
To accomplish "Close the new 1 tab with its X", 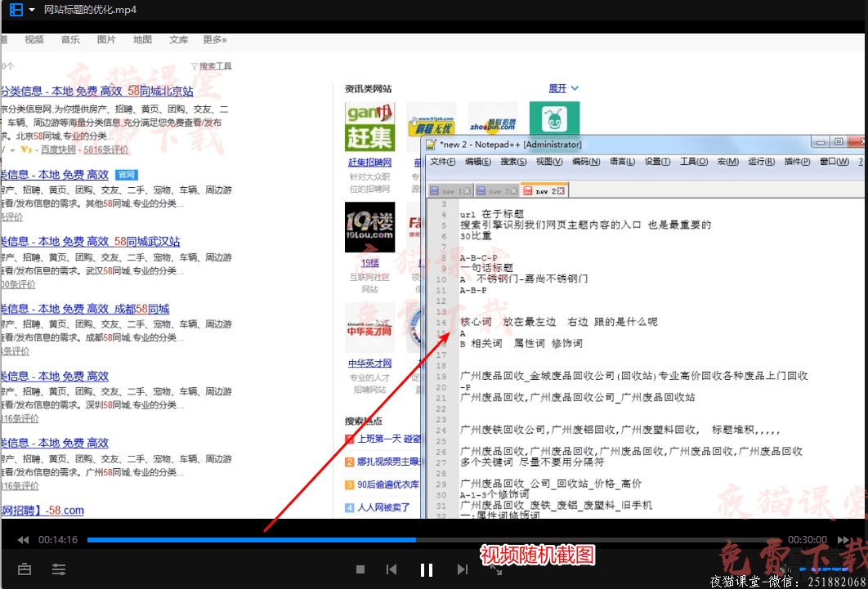I will [468, 191].
